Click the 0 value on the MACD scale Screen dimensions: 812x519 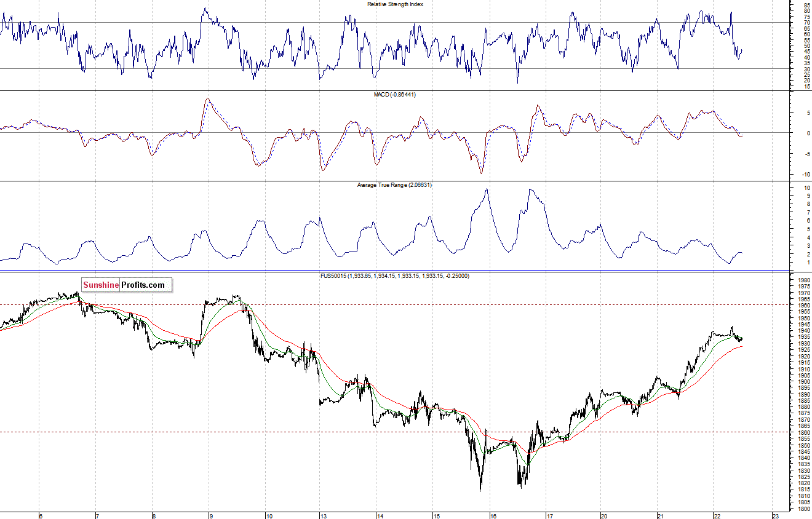(807, 133)
